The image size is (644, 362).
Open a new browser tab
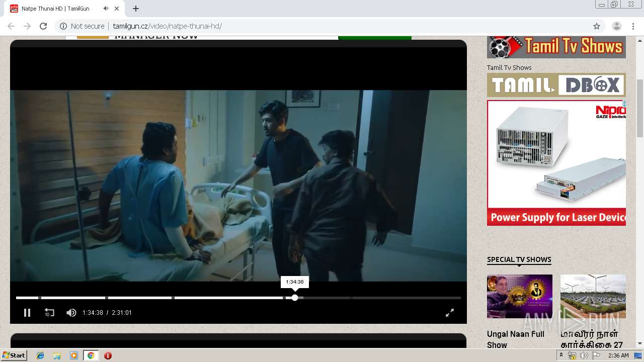(136, 9)
